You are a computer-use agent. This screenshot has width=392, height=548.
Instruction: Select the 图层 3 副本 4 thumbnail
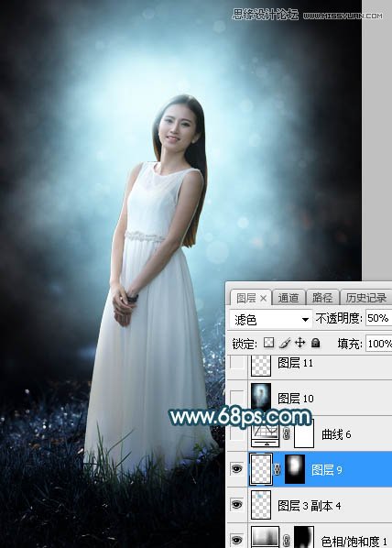[x=261, y=505]
